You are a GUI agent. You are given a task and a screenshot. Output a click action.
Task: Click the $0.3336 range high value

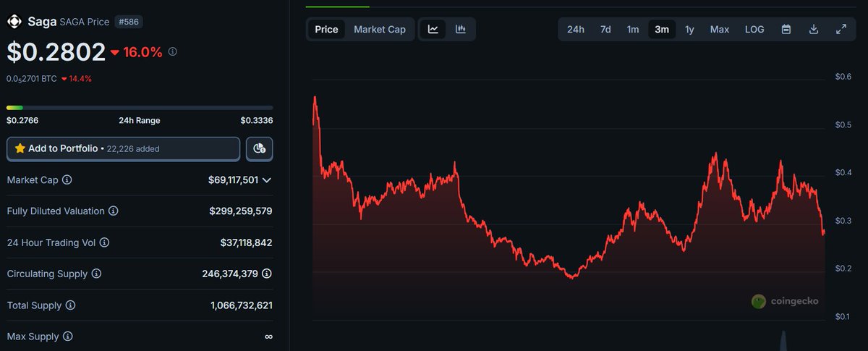click(x=257, y=120)
